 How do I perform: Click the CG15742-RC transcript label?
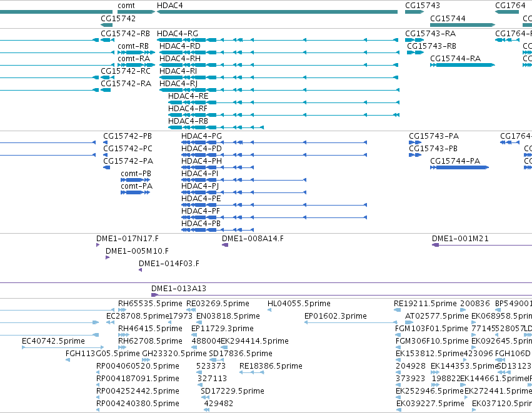(126, 71)
